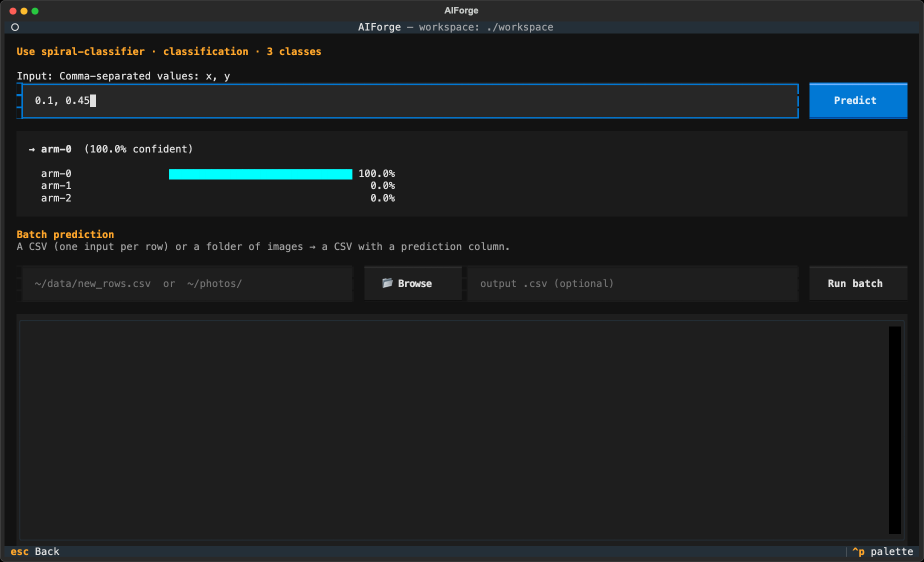The width and height of the screenshot is (924, 562).
Task: Click the 'Input: Comma-separated values' label
Action: tap(123, 76)
